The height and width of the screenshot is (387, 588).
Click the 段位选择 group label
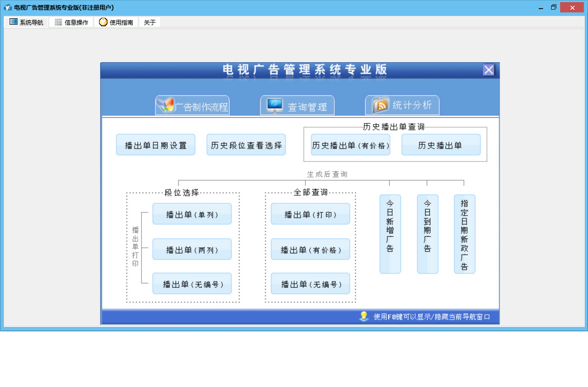[182, 192]
